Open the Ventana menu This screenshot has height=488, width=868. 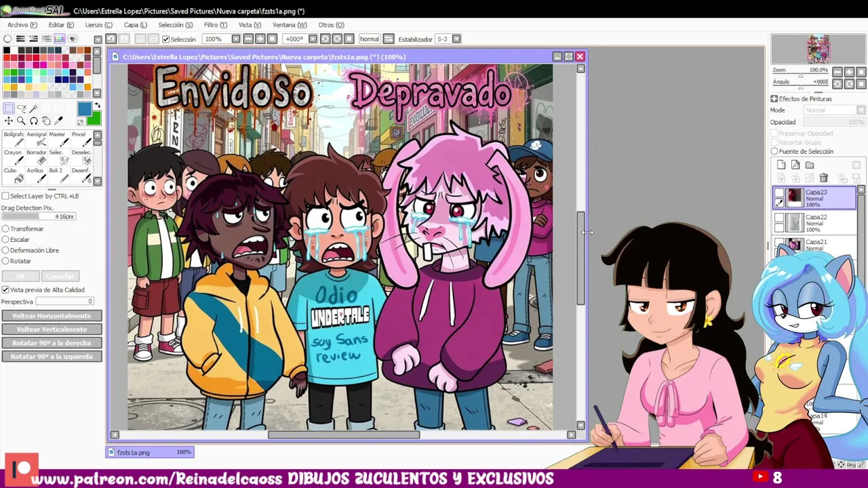click(290, 25)
